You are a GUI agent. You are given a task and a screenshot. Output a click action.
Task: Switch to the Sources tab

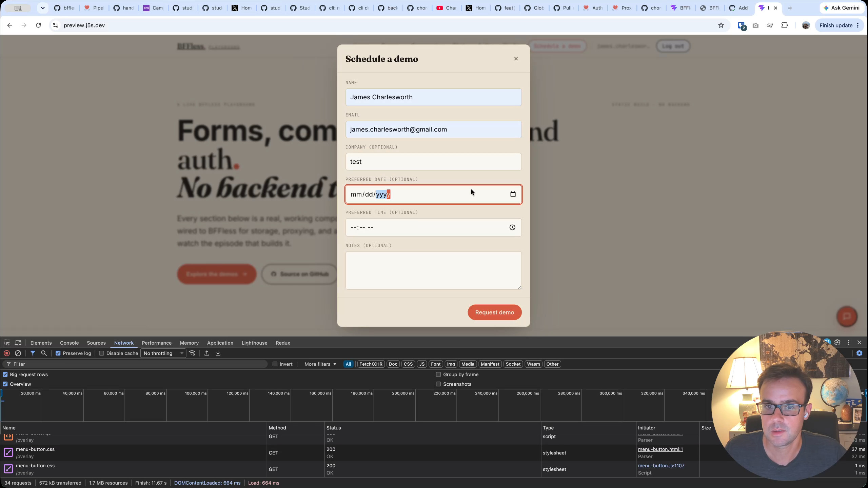(96, 343)
